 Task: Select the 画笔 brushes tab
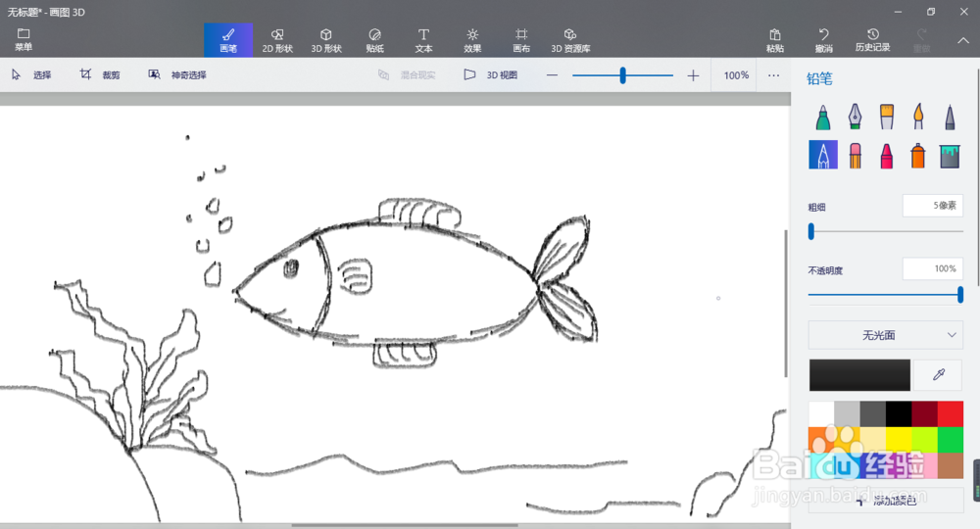(228, 40)
